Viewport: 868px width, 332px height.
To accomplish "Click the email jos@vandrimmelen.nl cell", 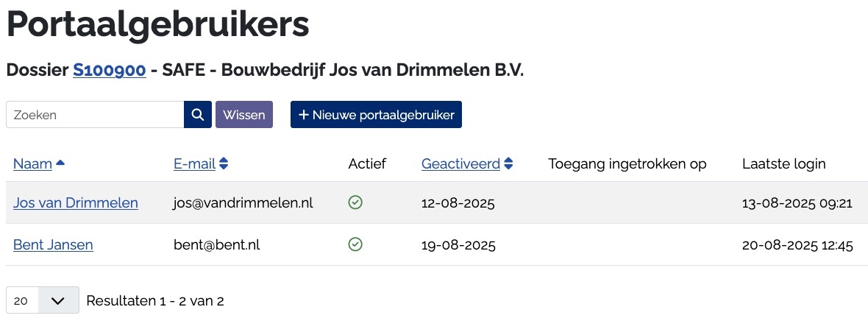I will (x=243, y=202).
